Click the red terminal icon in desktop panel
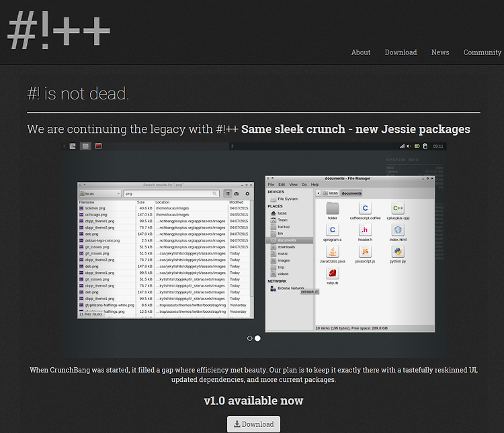This screenshot has height=433, width=504. pyautogui.click(x=99, y=146)
